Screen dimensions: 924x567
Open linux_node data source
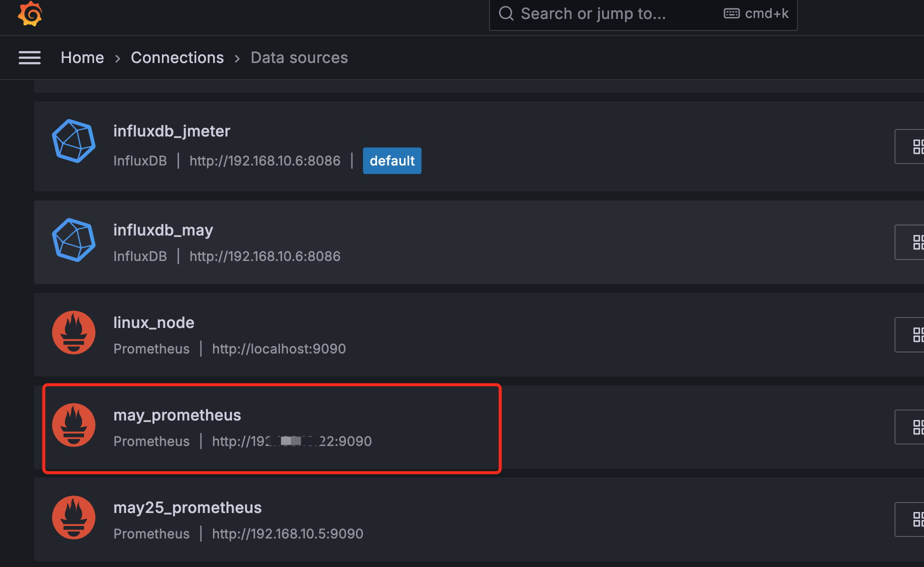pos(153,322)
